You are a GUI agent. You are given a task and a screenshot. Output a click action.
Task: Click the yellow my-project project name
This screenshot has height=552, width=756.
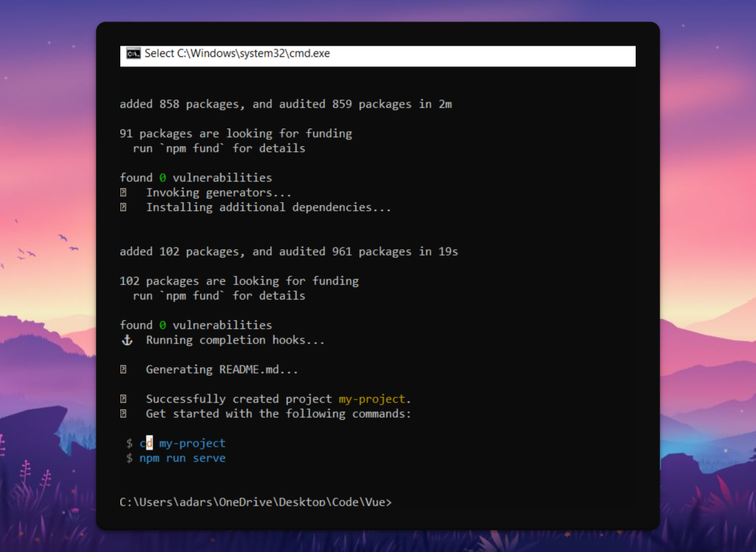[x=371, y=399]
